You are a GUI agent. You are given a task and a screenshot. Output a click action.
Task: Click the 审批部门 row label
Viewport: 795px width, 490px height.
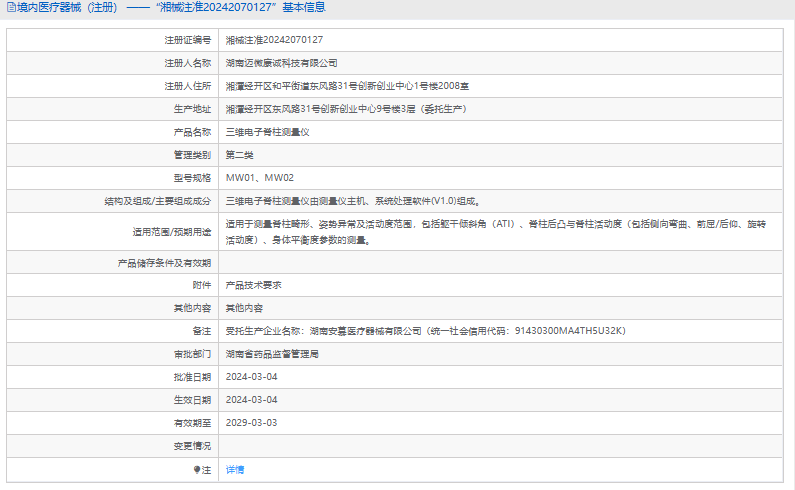192,354
